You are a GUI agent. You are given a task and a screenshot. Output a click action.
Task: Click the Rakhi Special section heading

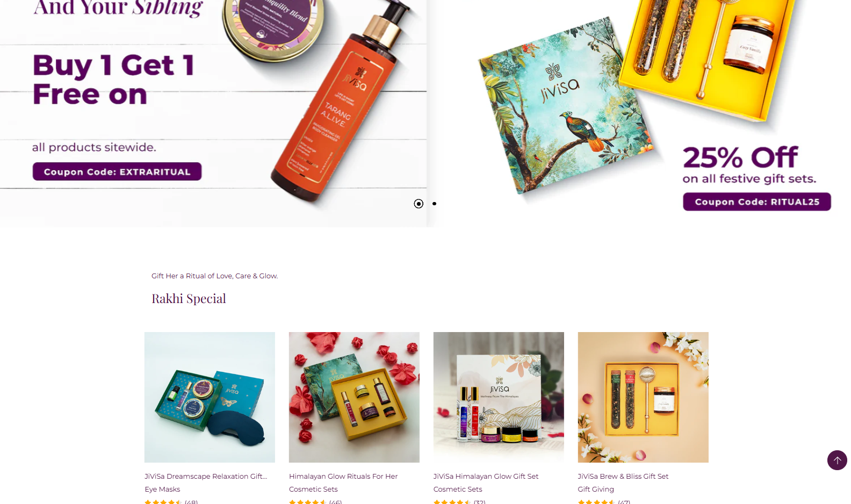pos(189,298)
